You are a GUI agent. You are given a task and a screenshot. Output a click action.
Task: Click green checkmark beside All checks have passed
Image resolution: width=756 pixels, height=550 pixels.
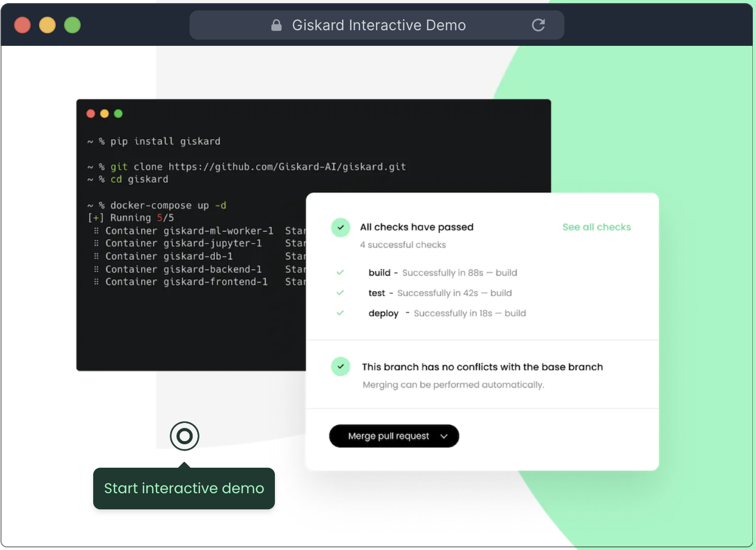341,228
